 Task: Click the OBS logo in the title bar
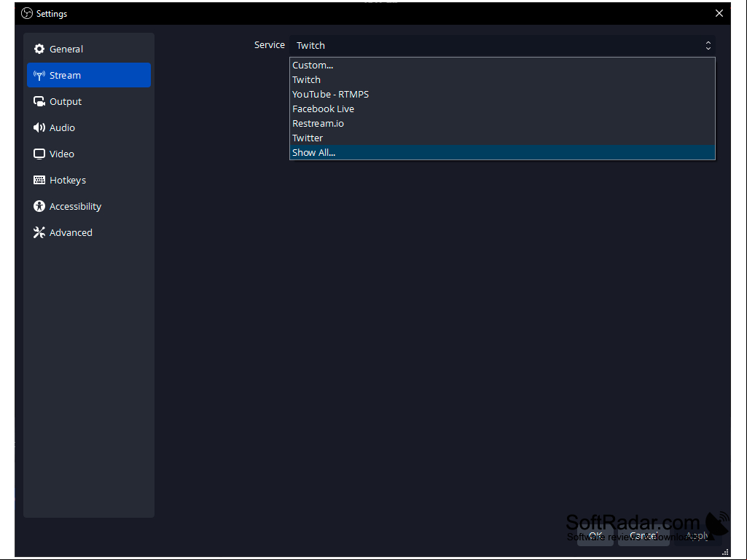coord(27,13)
